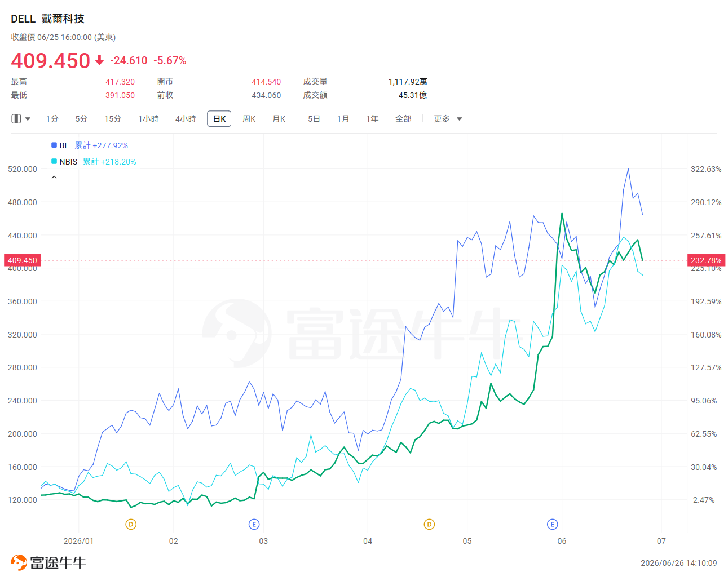Image resolution: width=728 pixels, height=581 pixels.
Task: Click the 收盤價 06/25 16:00:00 timestamp
Action: pyautogui.click(x=63, y=37)
